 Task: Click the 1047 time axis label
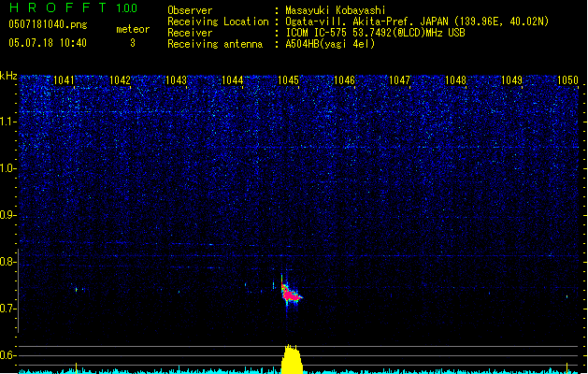point(399,80)
